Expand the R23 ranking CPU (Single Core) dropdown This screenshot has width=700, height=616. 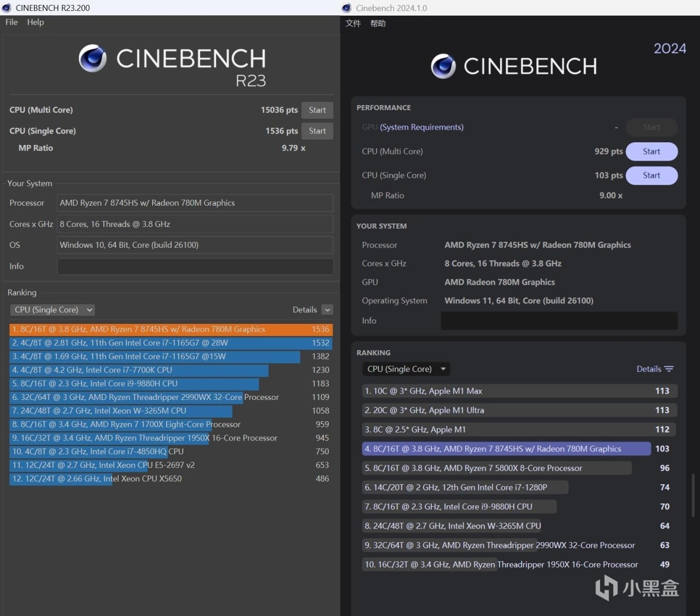[x=52, y=310]
